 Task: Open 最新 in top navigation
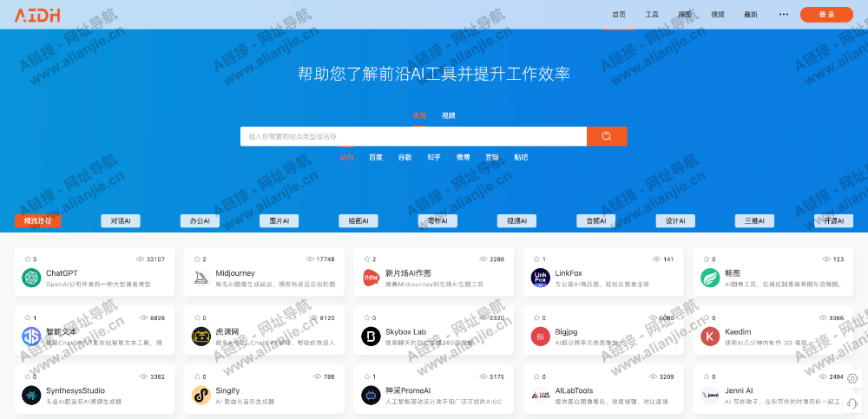point(751,15)
